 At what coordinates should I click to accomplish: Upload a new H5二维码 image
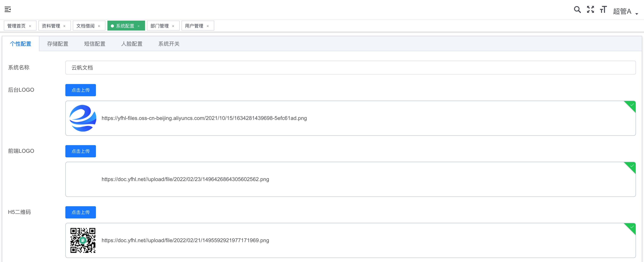pos(80,212)
